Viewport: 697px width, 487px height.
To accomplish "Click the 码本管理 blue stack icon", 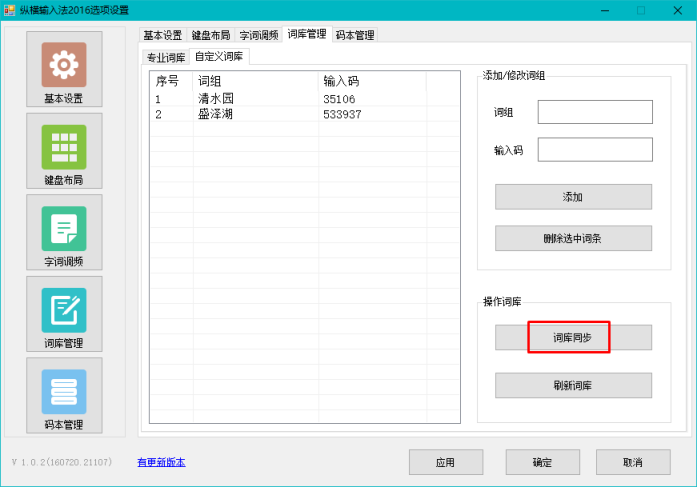I will [64, 392].
